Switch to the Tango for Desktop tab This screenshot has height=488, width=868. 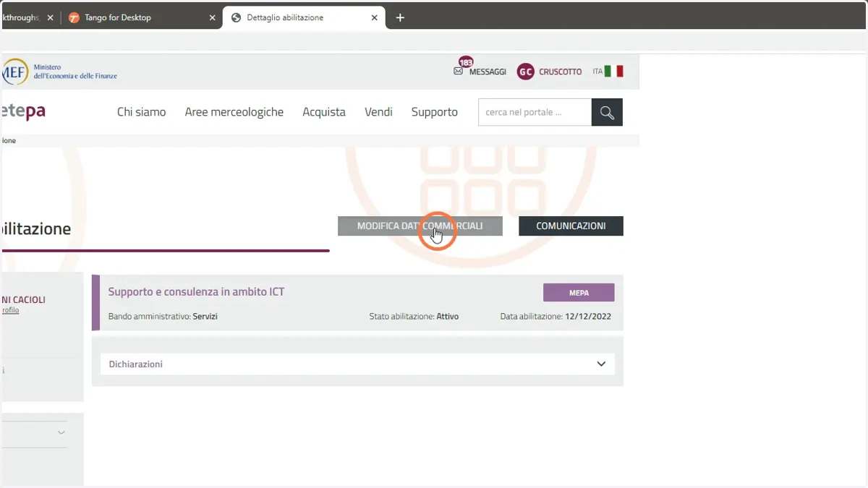coord(142,17)
